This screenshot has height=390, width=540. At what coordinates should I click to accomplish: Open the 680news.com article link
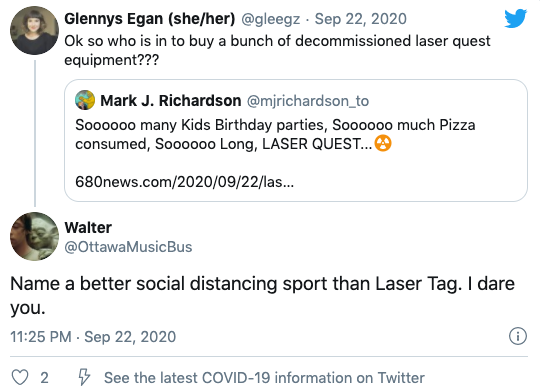tap(185, 182)
